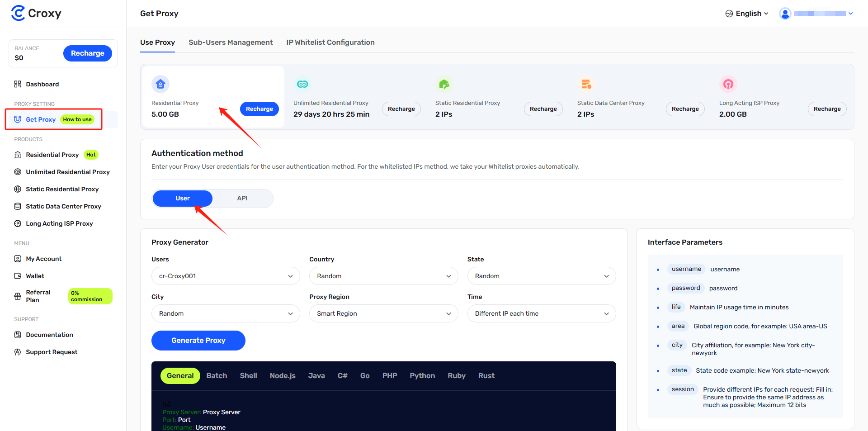The width and height of the screenshot is (868, 431).
Task: Select the Node.js code tab
Action: [283, 376]
